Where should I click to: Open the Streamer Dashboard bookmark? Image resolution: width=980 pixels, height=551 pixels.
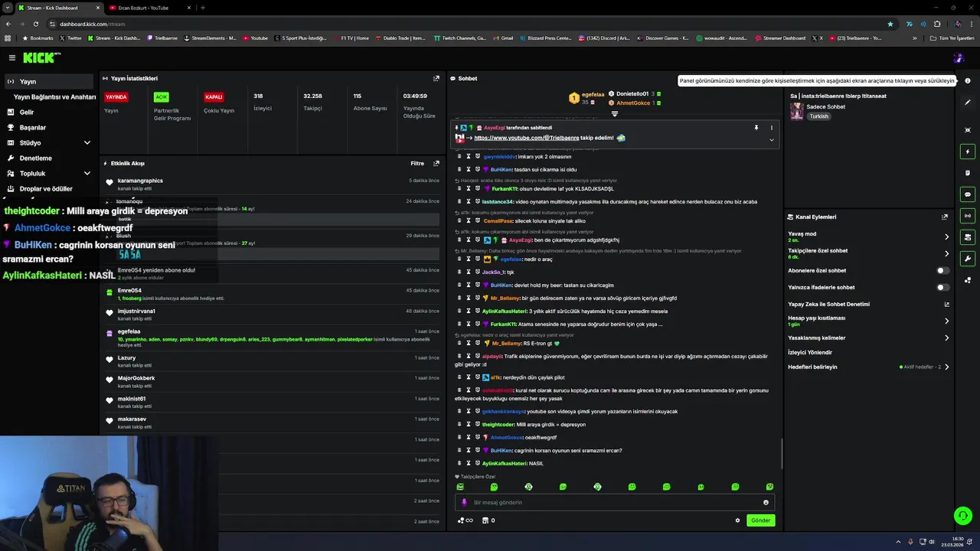780,37
